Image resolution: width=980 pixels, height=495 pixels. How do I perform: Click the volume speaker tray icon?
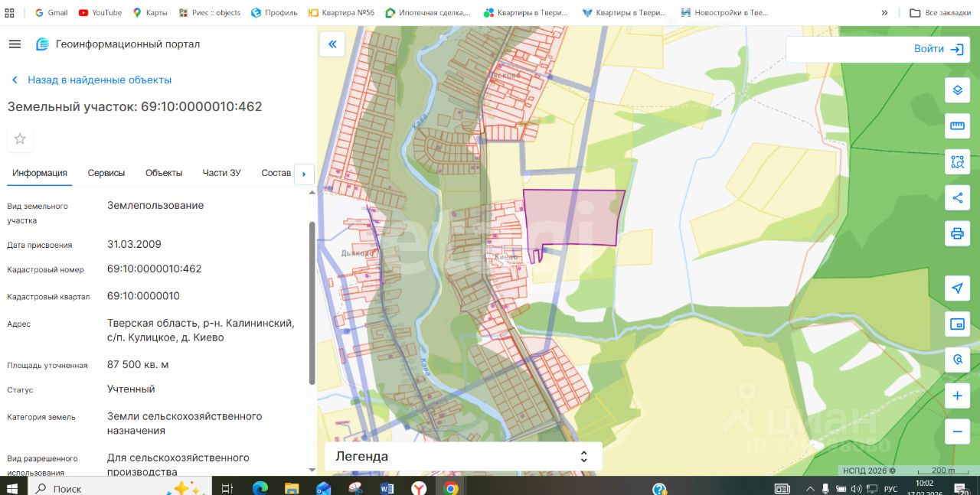[x=856, y=488]
